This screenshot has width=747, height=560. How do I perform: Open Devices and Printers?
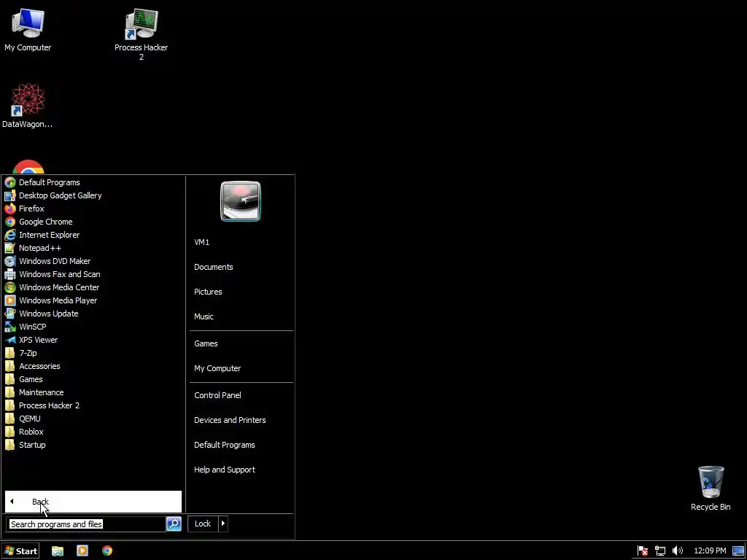tap(230, 420)
